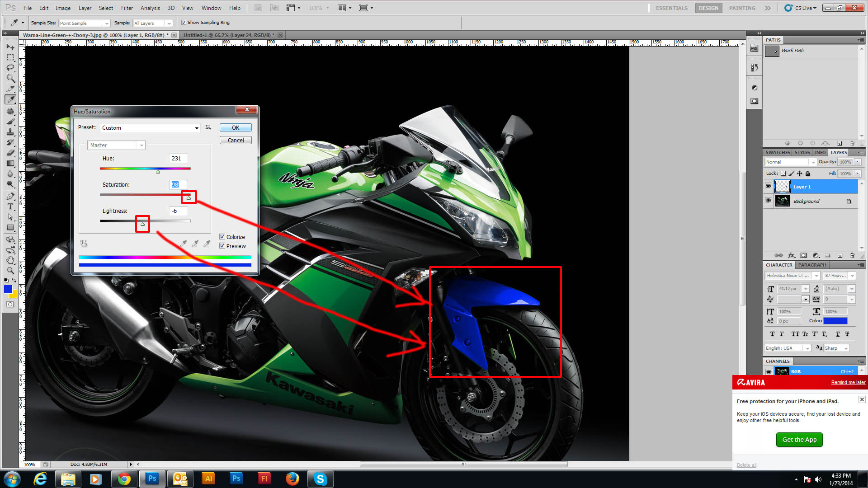This screenshot has width=868, height=488.
Task: Select the Horizontal Type tool
Action: (x=10, y=206)
